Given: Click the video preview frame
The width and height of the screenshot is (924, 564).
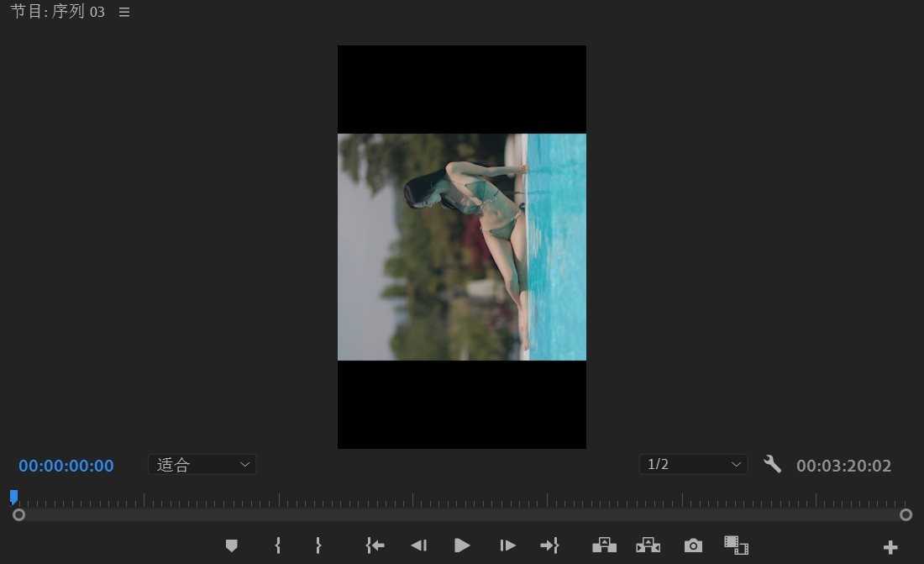Looking at the screenshot, I should tap(462, 246).
